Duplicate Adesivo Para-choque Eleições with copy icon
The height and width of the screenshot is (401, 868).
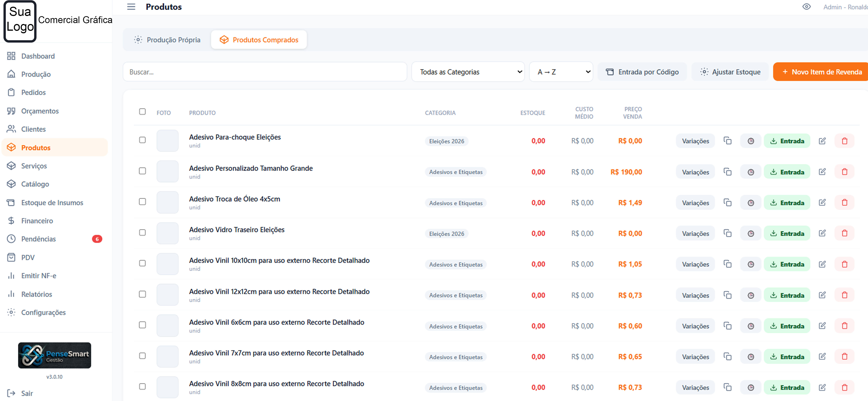(727, 141)
